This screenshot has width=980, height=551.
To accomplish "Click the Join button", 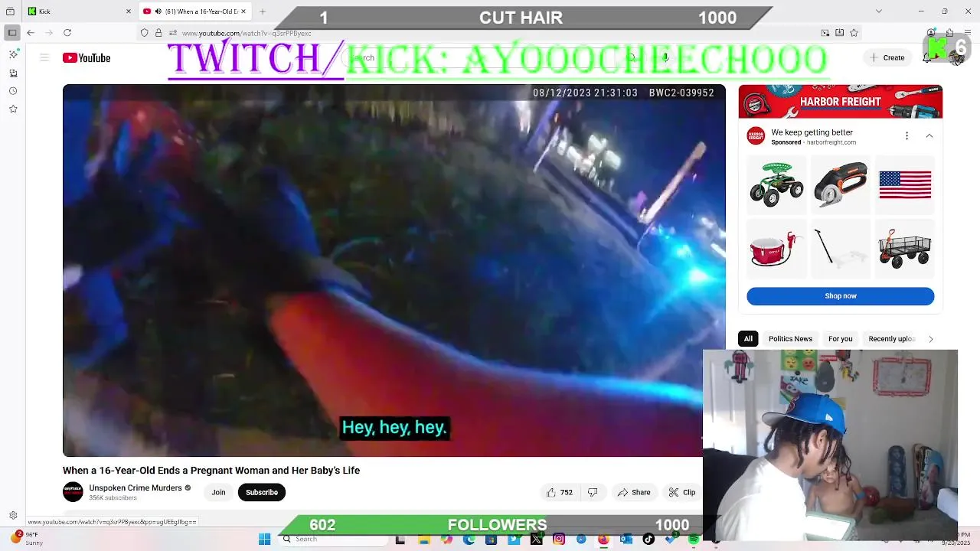I will (x=218, y=492).
